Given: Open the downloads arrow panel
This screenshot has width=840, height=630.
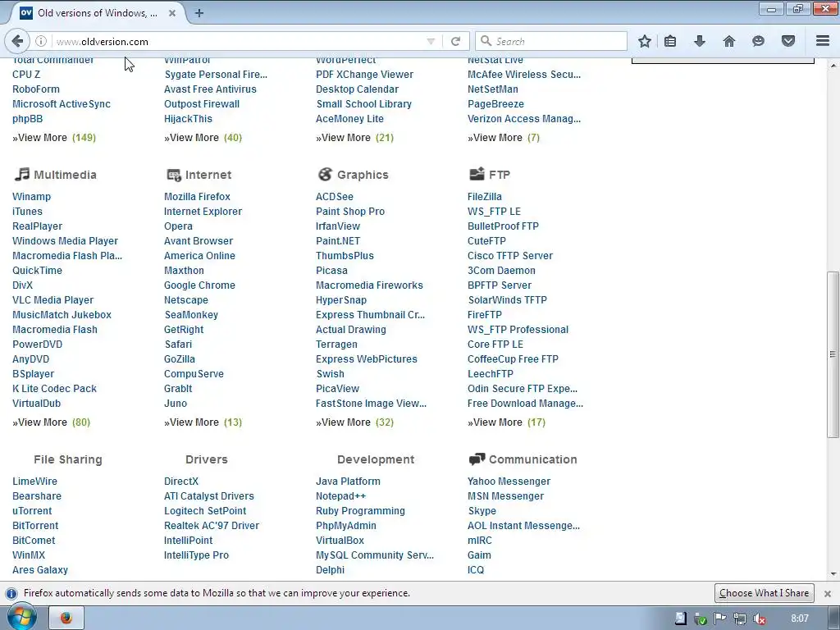Looking at the screenshot, I should pyautogui.click(x=700, y=41).
